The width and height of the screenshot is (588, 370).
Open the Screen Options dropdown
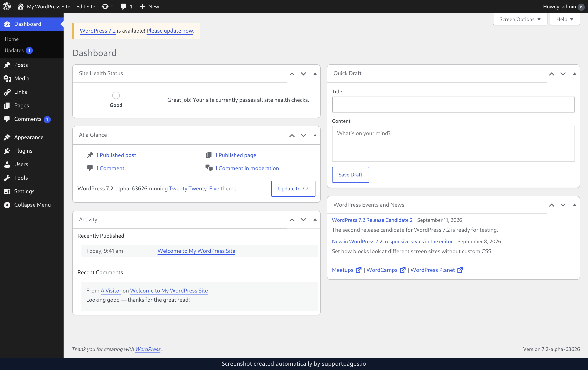tap(520, 19)
